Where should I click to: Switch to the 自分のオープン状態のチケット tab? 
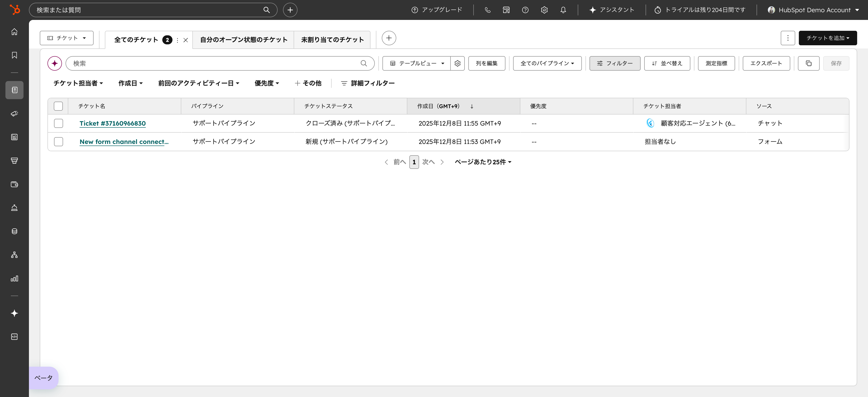(243, 39)
